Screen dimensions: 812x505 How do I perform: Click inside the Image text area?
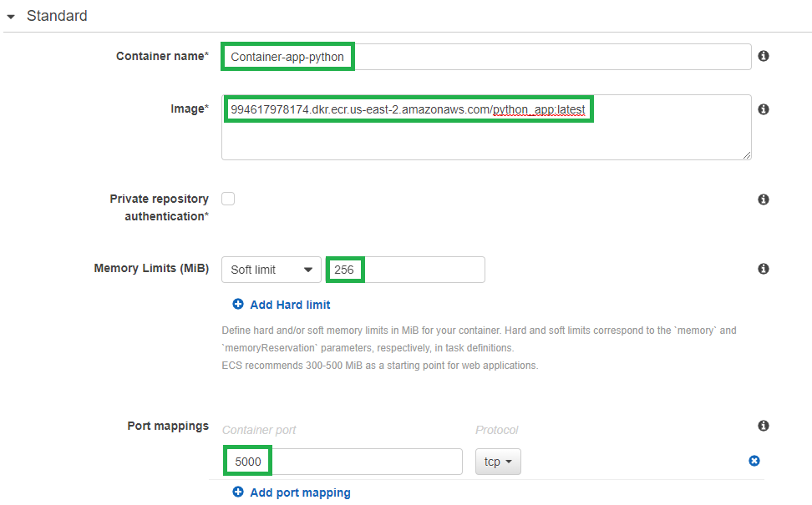486,127
